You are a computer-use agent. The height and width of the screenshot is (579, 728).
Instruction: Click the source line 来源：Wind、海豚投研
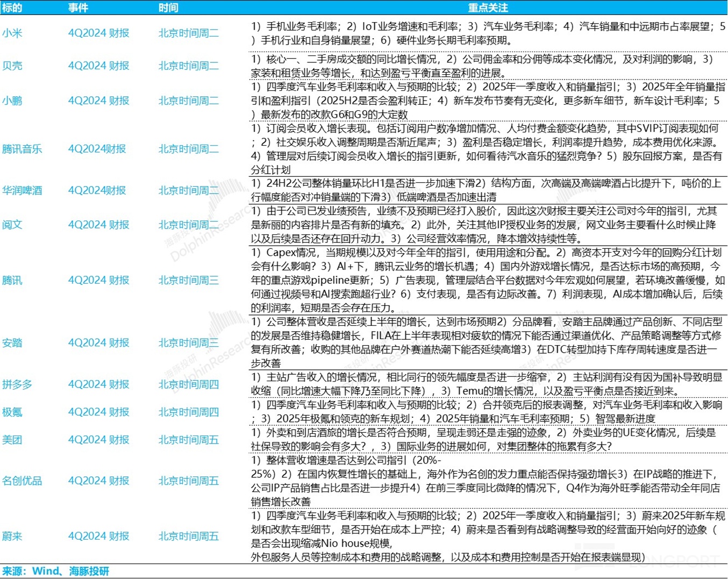tap(55, 571)
